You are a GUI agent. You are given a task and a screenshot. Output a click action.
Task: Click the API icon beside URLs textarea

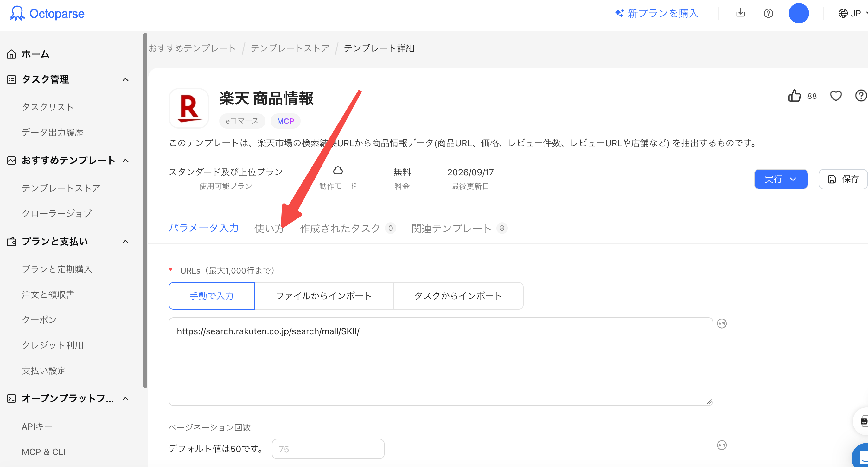722,324
